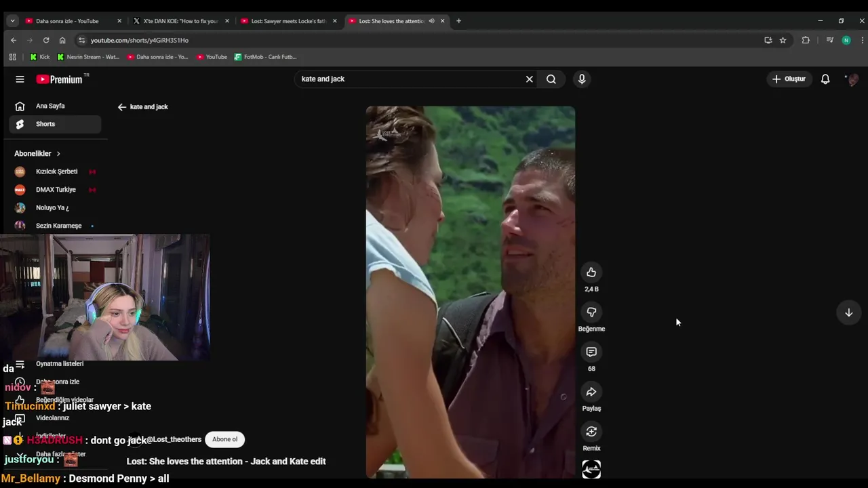The height and width of the screenshot is (488, 868).
Task: Open the Chrome profile 'N' avatar
Action: (846, 40)
